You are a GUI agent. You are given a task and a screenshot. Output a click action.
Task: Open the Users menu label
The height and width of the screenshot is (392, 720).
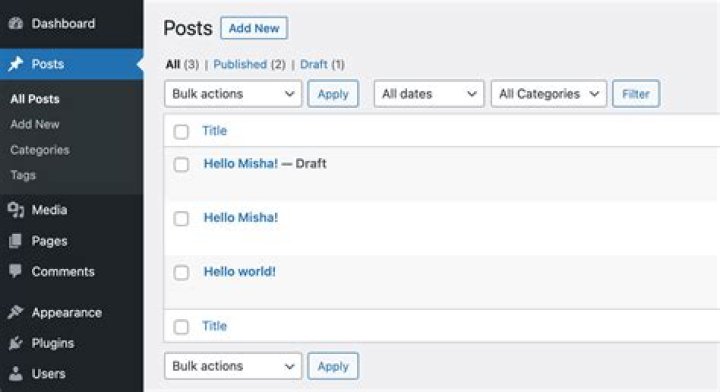pyautogui.click(x=48, y=374)
